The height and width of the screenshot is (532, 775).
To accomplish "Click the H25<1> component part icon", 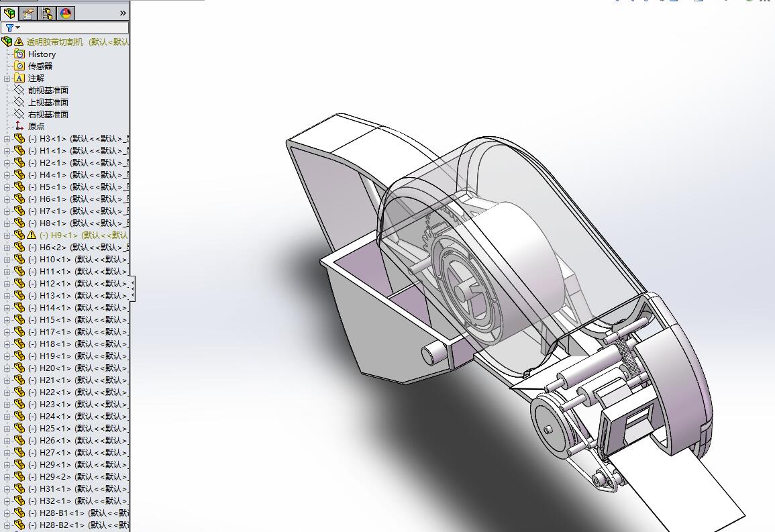I will click(x=19, y=428).
